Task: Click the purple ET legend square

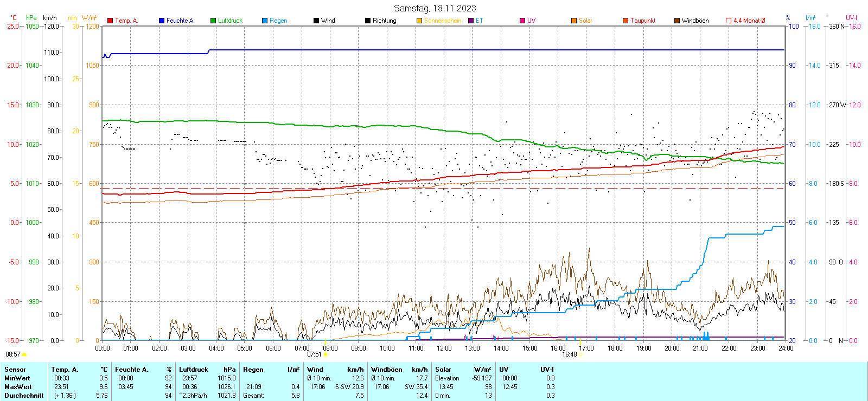Action: (x=471, y=21)
